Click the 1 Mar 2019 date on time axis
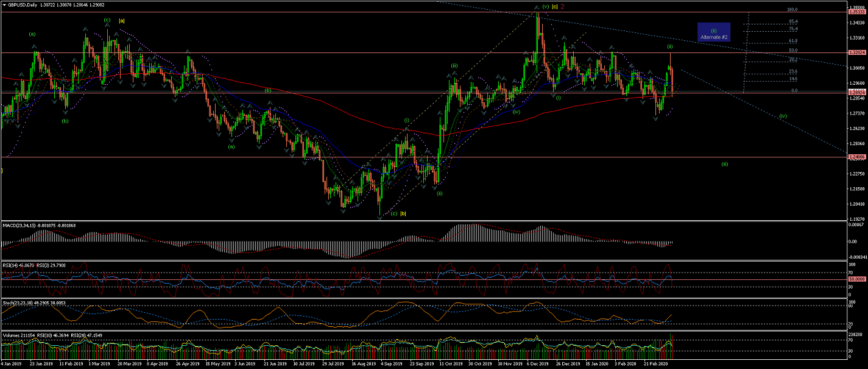The width and height of the screenshot is (868, 369). point(98,364)
